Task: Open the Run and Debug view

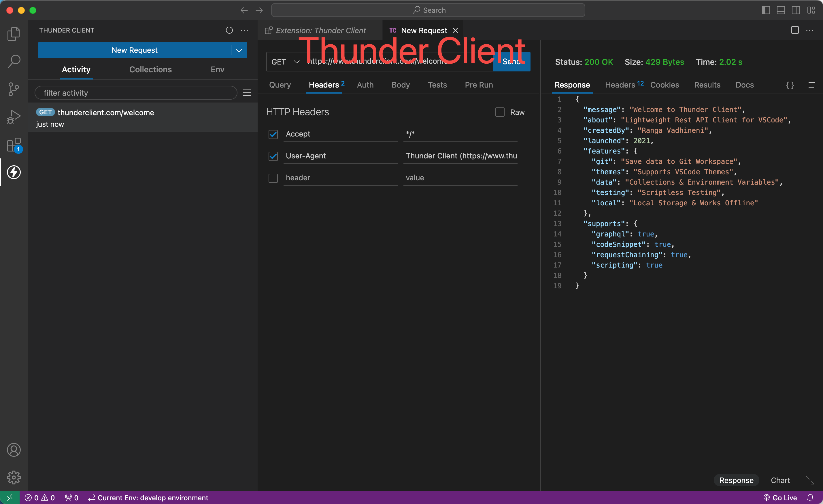Action: [x=14, y=117]
